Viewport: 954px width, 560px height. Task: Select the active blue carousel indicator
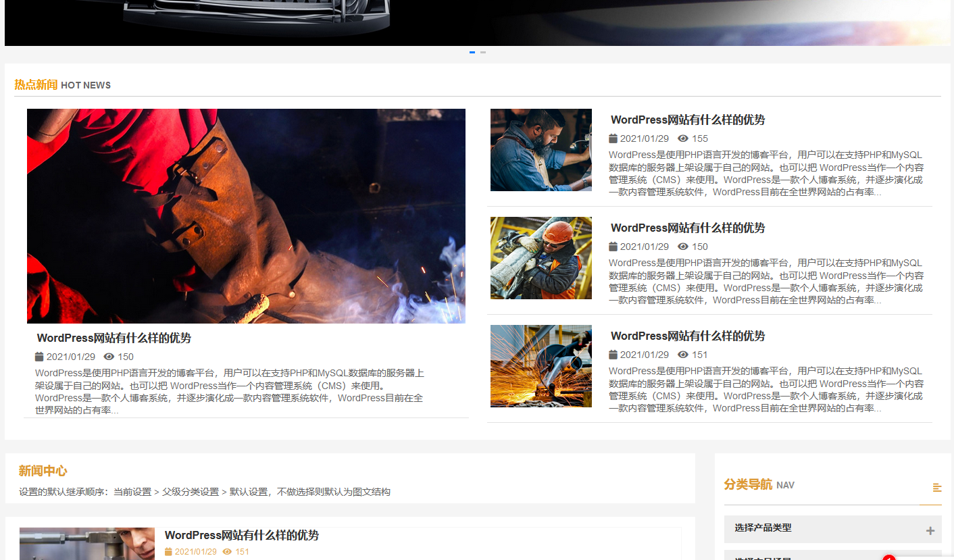[x=472, y=52]
